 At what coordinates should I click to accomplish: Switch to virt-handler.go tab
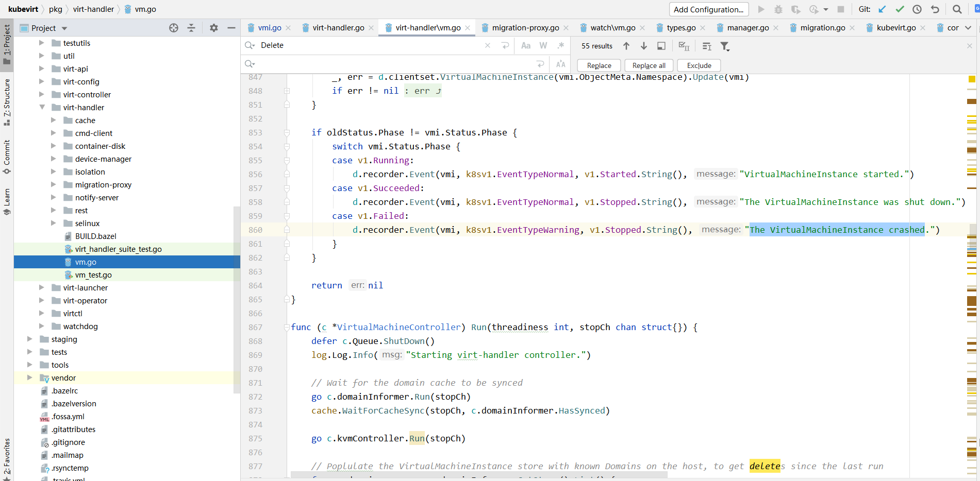(x=338, y=28)
